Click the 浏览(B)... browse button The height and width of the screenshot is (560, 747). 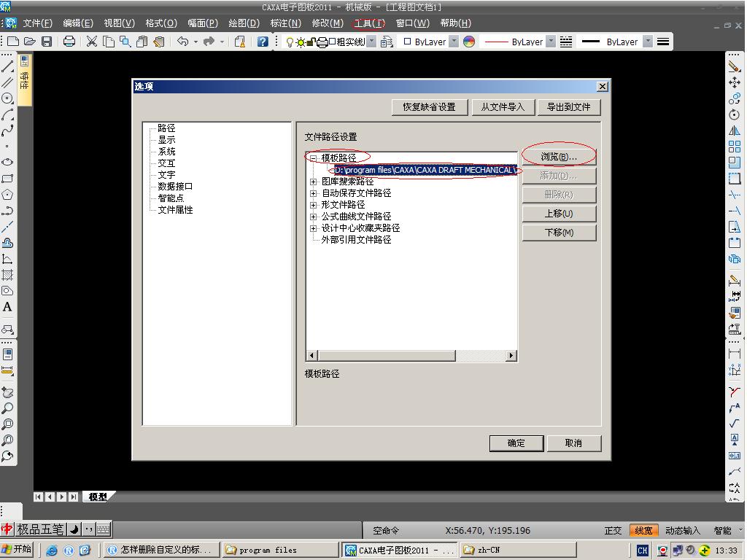(x=559, y=157)
